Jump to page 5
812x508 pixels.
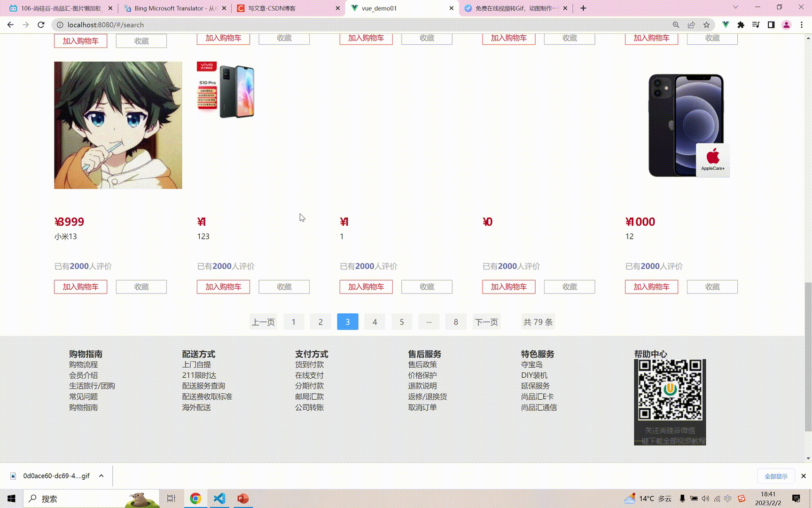[402, 322]
